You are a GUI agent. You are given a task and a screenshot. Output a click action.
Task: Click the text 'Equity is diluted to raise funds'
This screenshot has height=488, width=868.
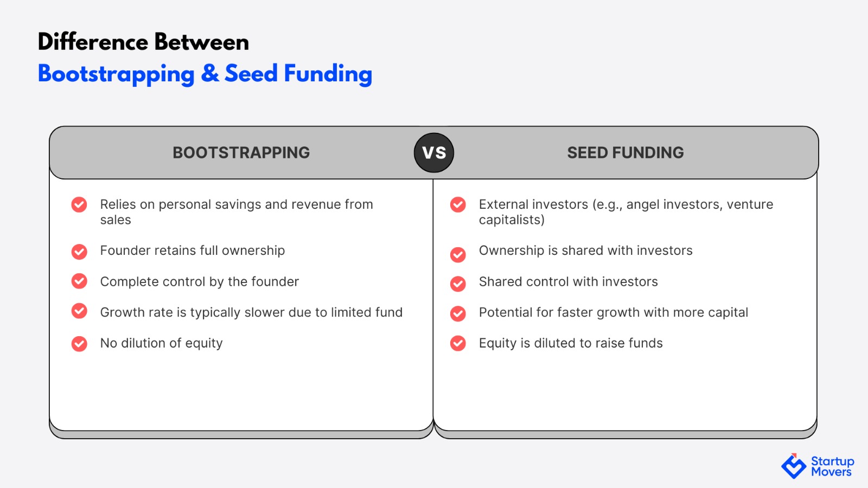(571, 343)
